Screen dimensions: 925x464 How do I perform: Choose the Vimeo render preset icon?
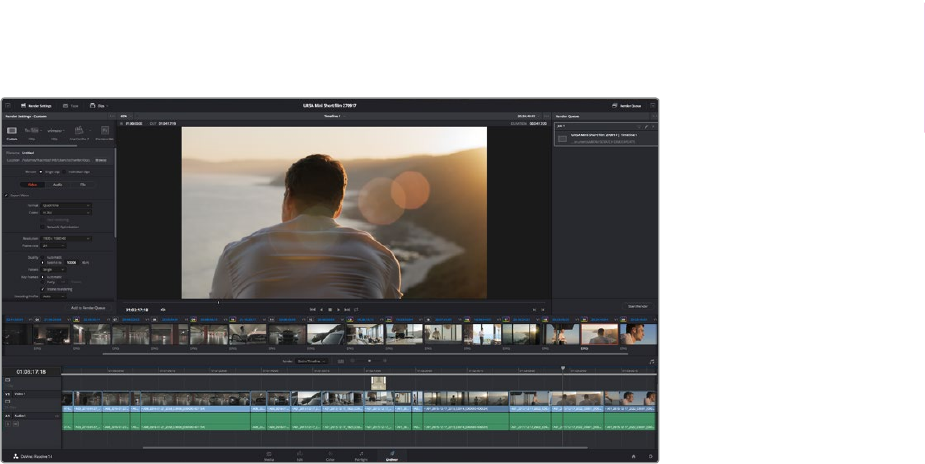pos(55,131)
